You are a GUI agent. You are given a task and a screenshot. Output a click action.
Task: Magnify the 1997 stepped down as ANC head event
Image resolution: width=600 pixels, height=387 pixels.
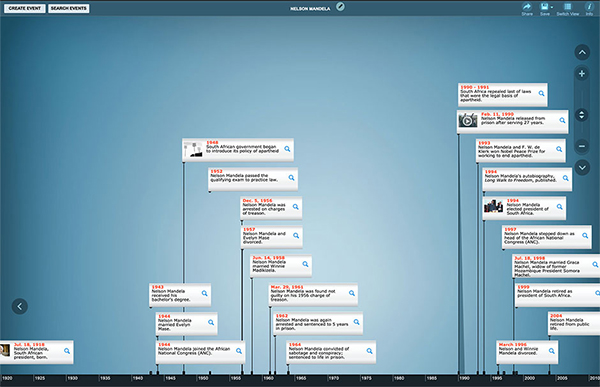pos(585,235)
